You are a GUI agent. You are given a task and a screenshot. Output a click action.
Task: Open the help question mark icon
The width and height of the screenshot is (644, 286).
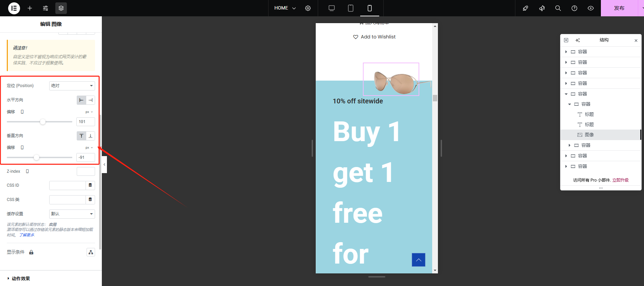click(574, 8)
